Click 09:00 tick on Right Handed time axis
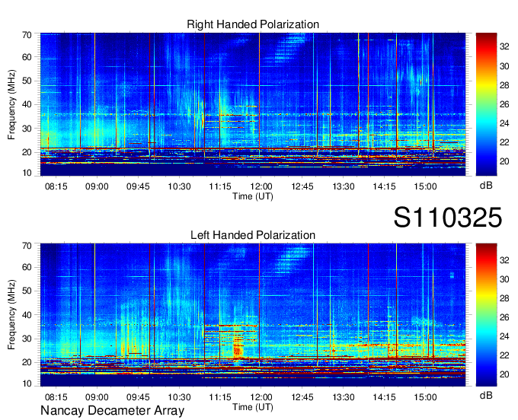518x420 pixels. [97, 186]
